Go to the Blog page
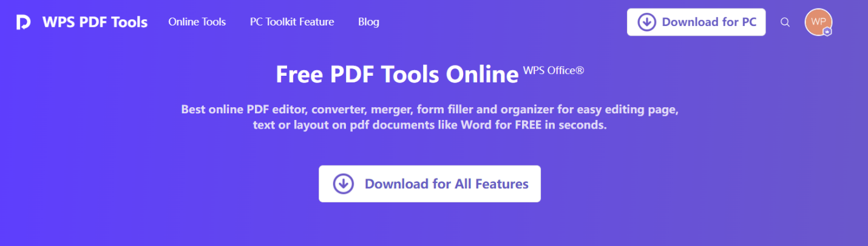Screen dimensions: 868x246 pyautogui.click(x=368, y=22)
